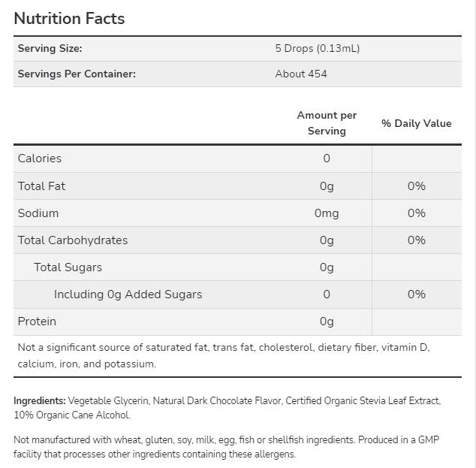476x468 pixels.
Task: Select the Serving Size label
Action: tap(50, 49)
